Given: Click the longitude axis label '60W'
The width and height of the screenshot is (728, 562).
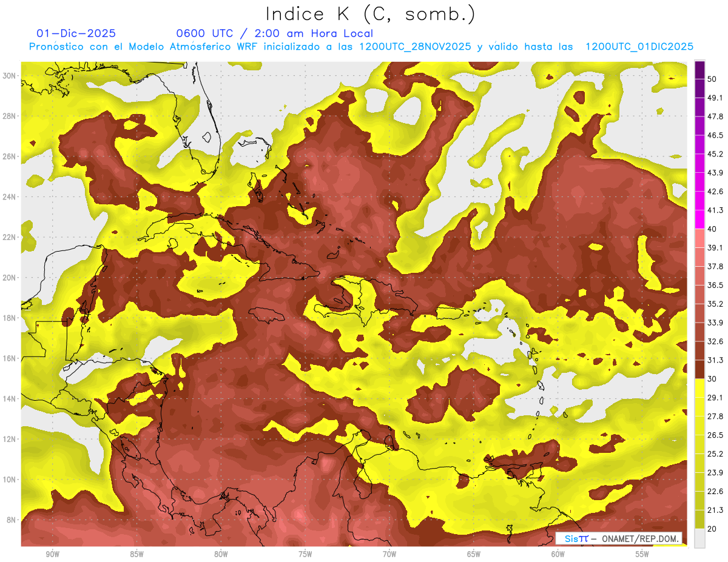Looking at the screenshot, I should point(558,554).
